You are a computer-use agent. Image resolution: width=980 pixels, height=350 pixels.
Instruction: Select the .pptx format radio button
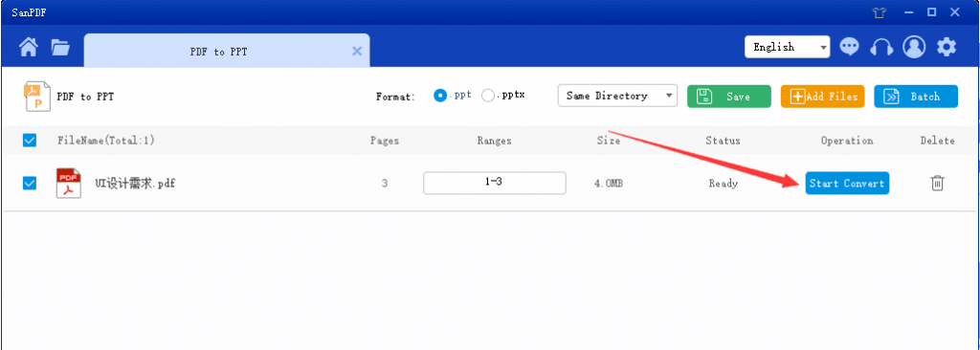(488, 96)
